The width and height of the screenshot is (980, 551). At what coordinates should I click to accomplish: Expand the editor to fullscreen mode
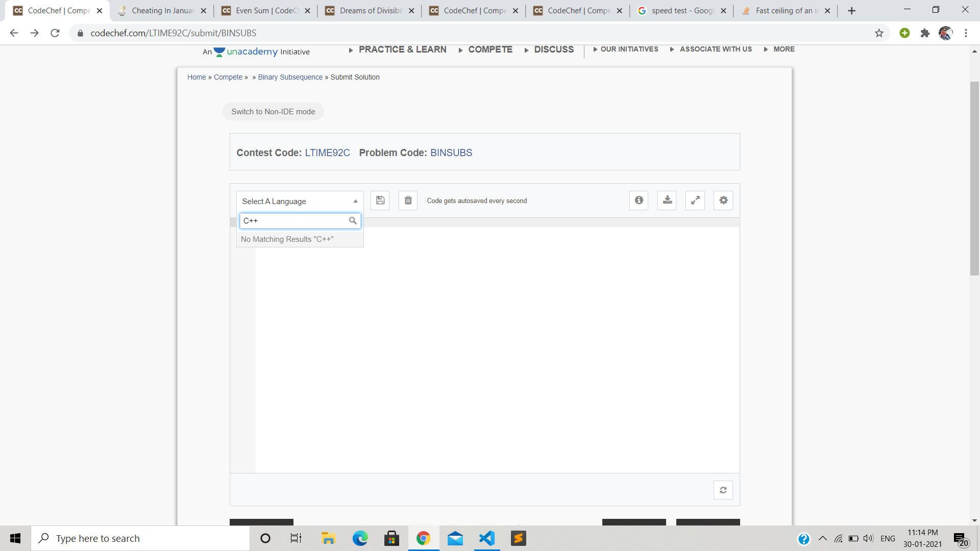[x=695, y=200]
